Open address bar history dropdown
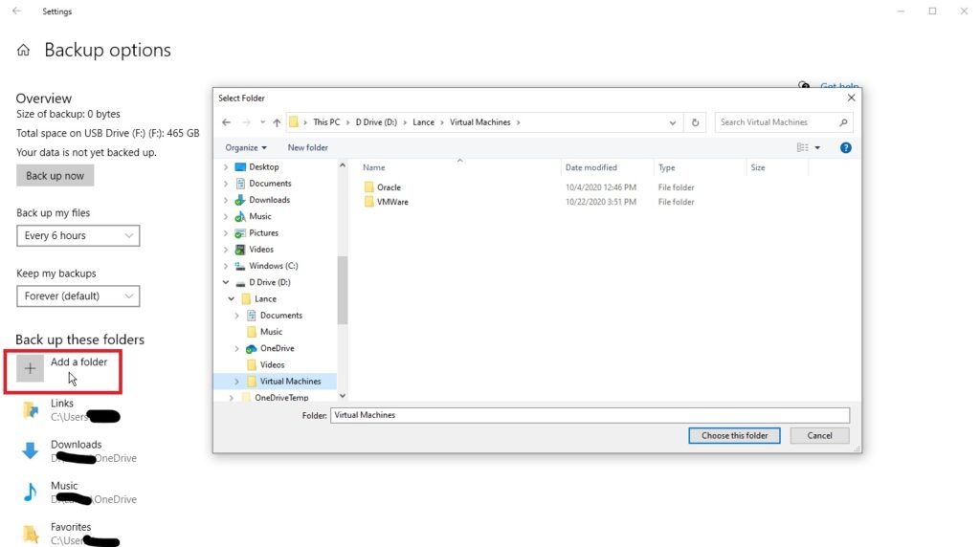980x547 pixels. (x=673, y=123)
